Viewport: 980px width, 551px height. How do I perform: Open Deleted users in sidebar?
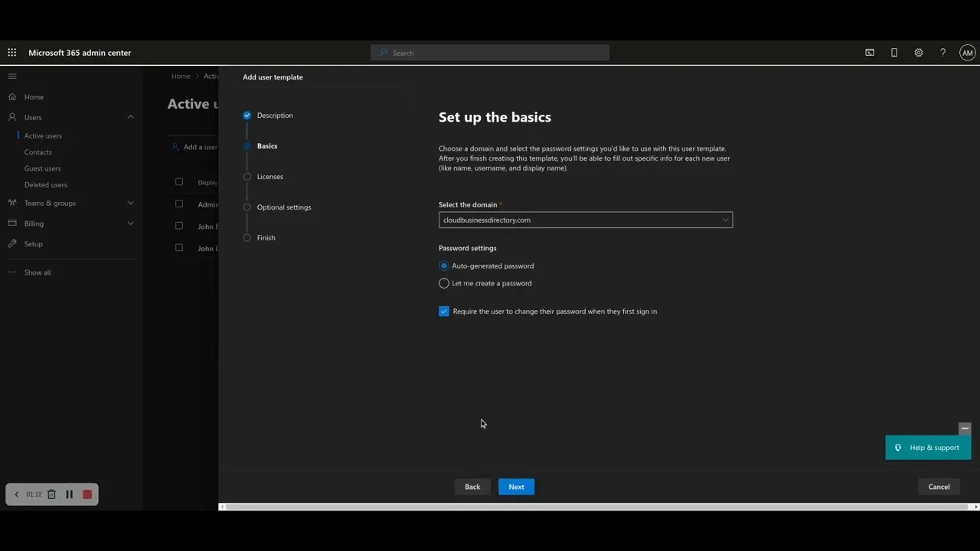point(46,184)
